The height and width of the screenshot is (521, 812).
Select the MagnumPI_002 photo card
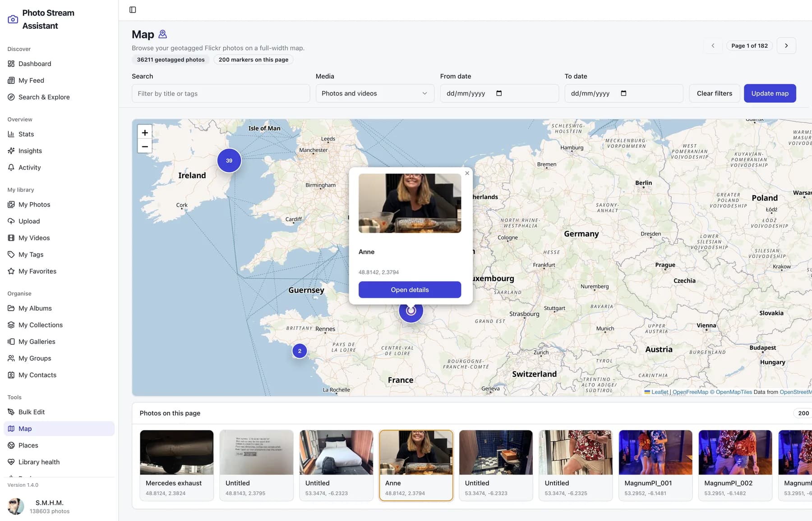[x=735, y=465]
